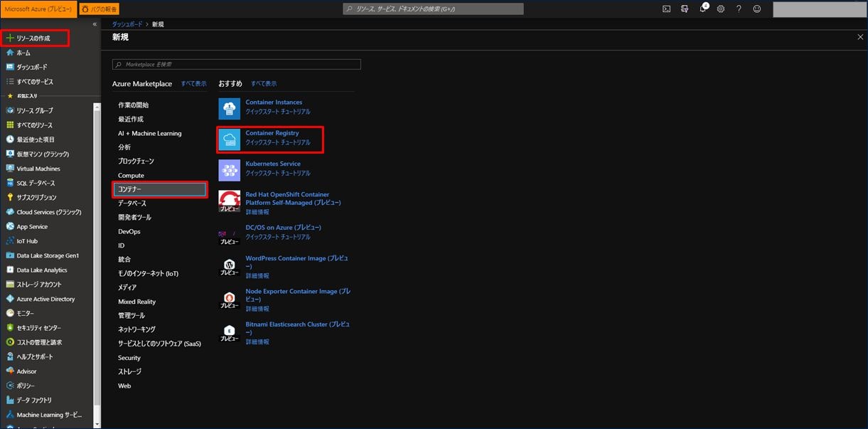Viewport: 868px width, 429px height.
Task: Click すべて表示 next to おすすめ
Action: [264, 84]
